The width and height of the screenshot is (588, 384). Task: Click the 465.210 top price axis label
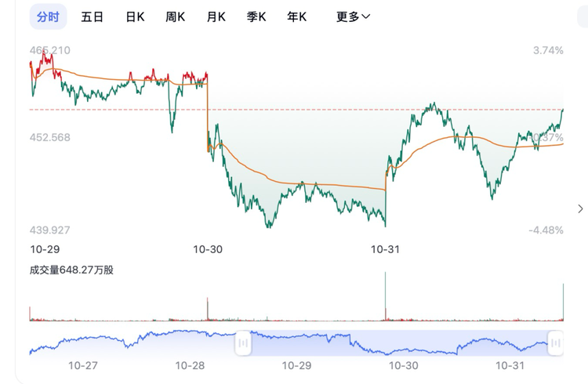[x=49, y=50]
